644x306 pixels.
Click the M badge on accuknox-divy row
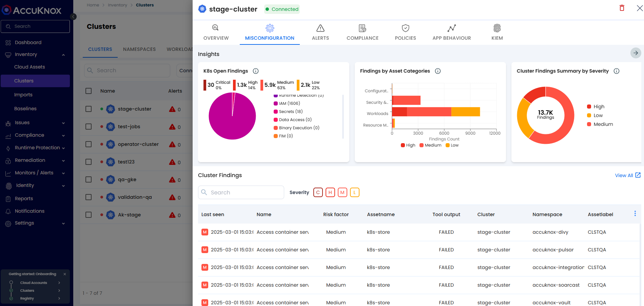coord(205,232)
